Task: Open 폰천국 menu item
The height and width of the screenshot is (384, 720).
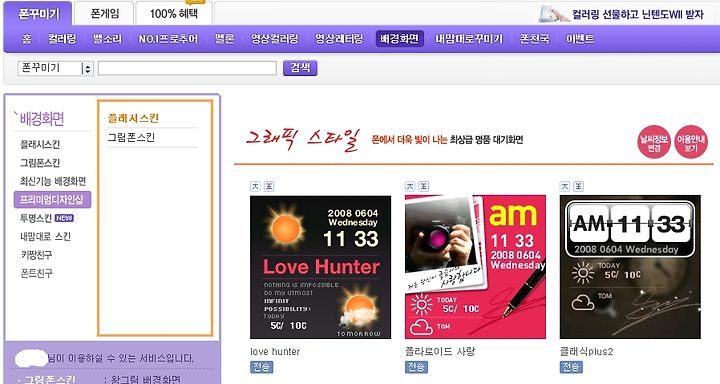Action: (534, 39)
